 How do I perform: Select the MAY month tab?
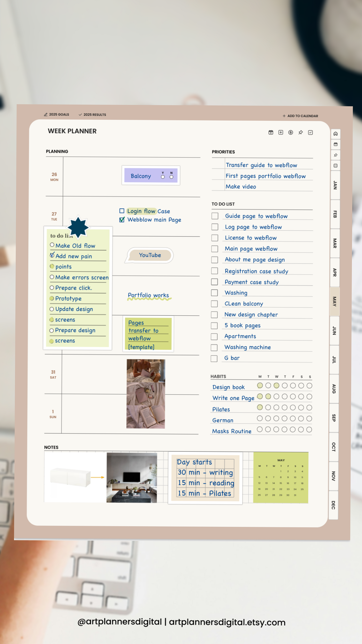click(334, 301)
